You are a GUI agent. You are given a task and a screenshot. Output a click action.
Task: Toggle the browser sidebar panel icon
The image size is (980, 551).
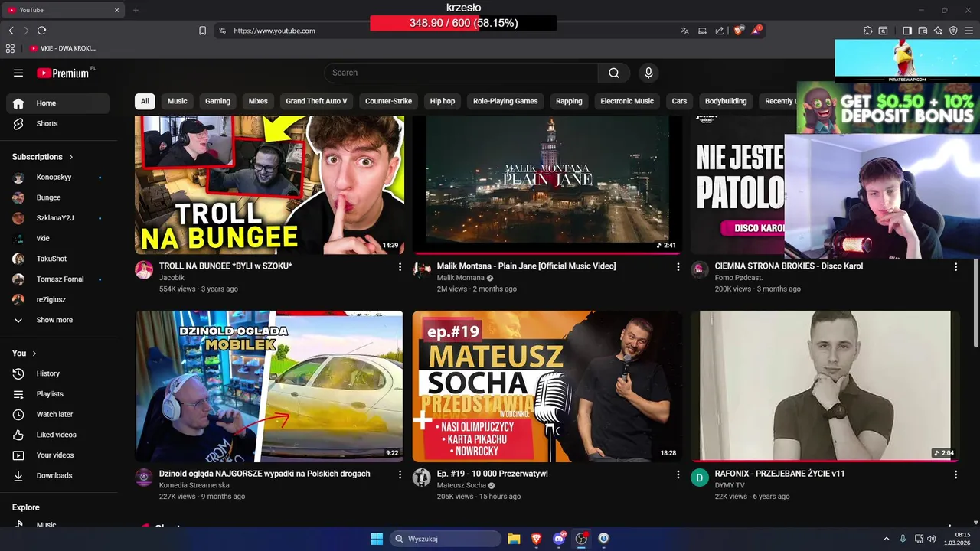(907, 31)
